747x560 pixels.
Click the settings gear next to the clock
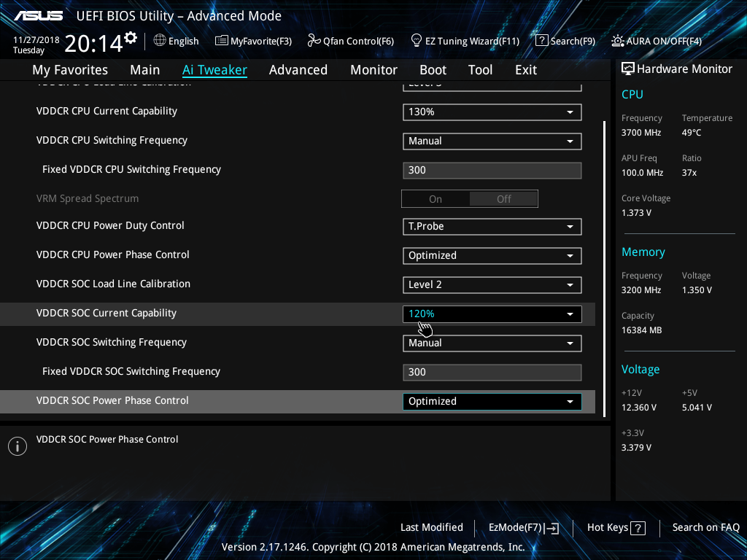click(131, 38)
